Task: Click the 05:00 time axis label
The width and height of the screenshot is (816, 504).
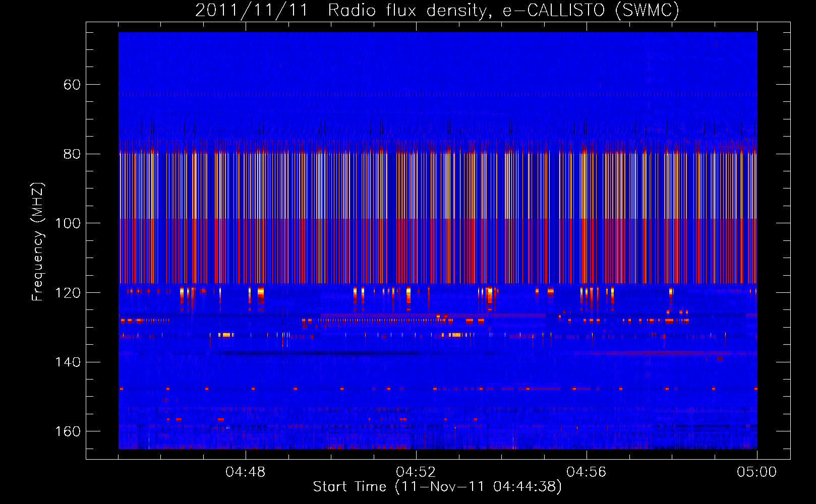Action: coord(757,472)
